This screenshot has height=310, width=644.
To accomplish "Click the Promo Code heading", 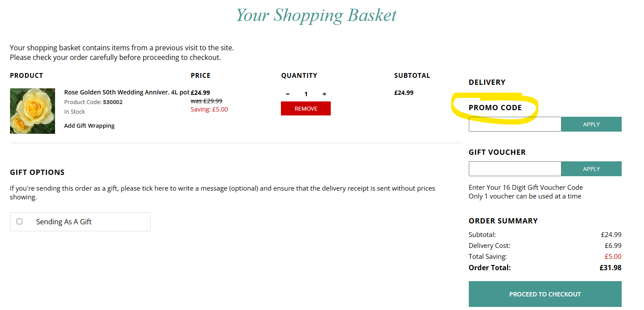I will pos(495,108).
